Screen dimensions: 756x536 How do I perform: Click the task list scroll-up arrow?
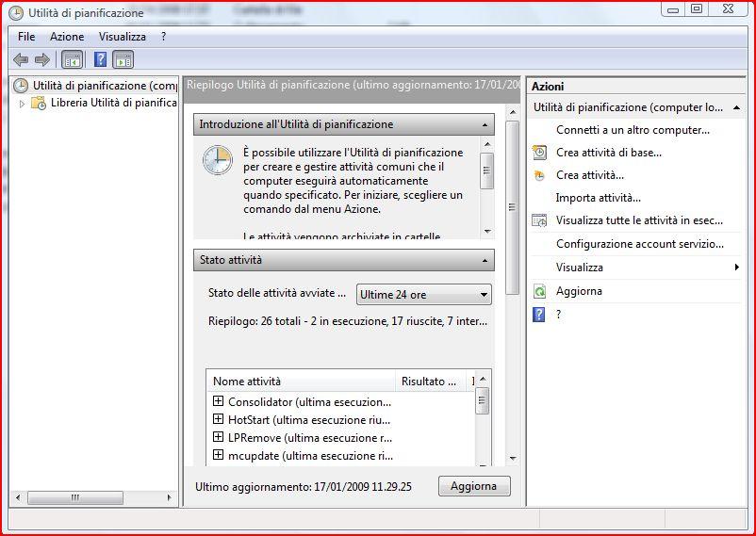[483, 379]
